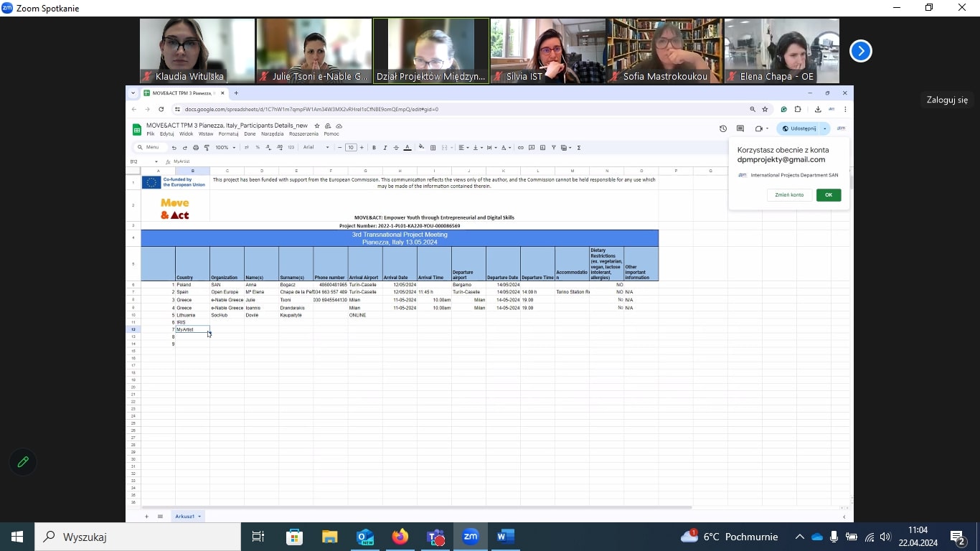
Task: Open a new Chrome tab
Action: (236, 93)
